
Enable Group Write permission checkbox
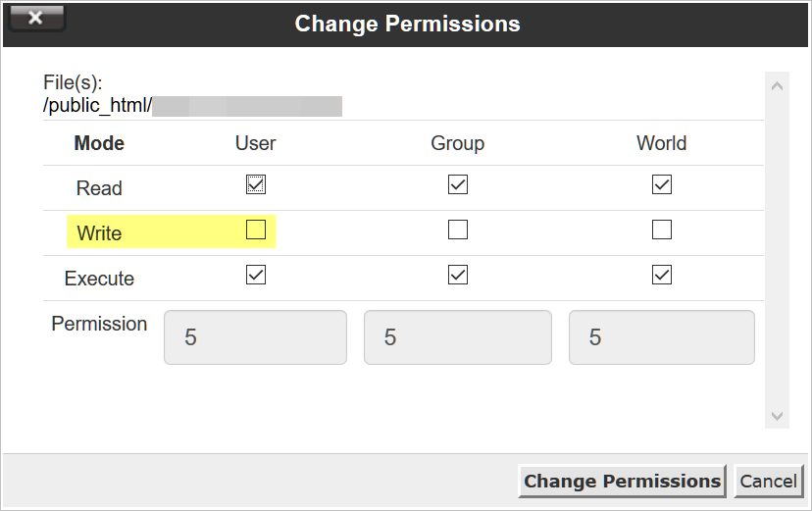[x=458, y=230]
